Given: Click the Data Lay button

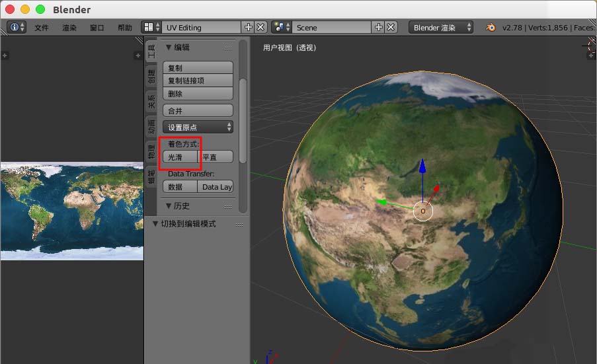Looking at the screenshot, I should pyautogui.click(x=215, y=187).
